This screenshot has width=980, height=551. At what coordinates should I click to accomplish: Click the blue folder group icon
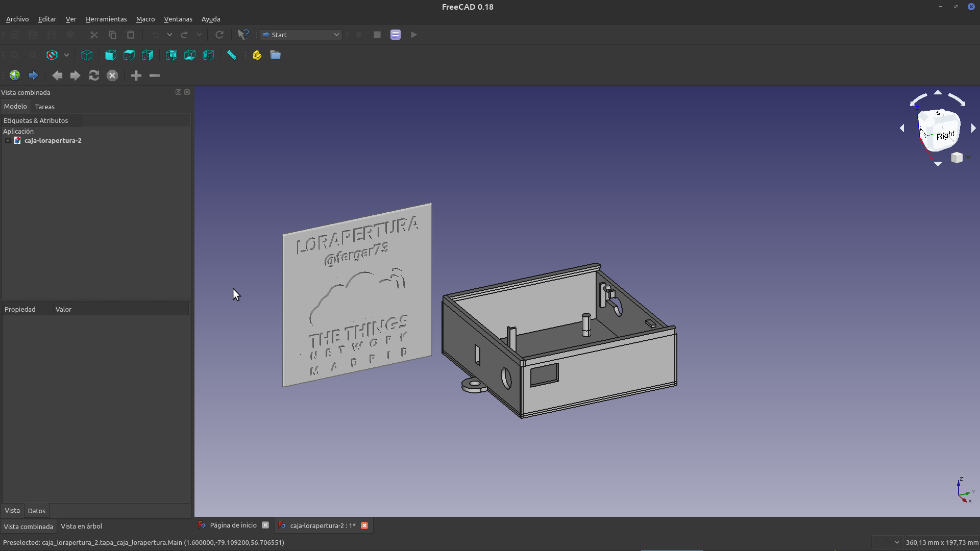point(276,55)
